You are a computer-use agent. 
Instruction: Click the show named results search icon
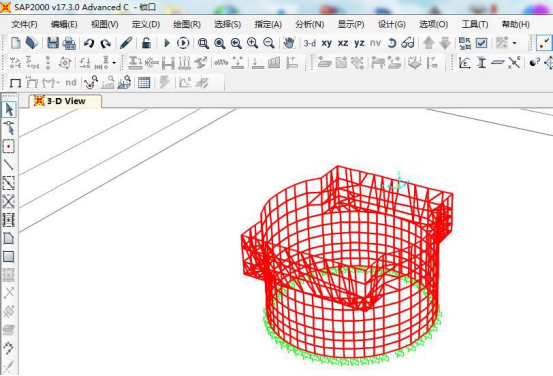tap(91, 83)
